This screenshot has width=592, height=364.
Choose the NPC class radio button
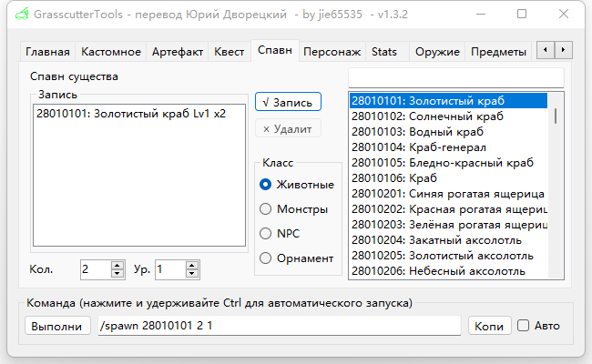click(x=266, y=233)
